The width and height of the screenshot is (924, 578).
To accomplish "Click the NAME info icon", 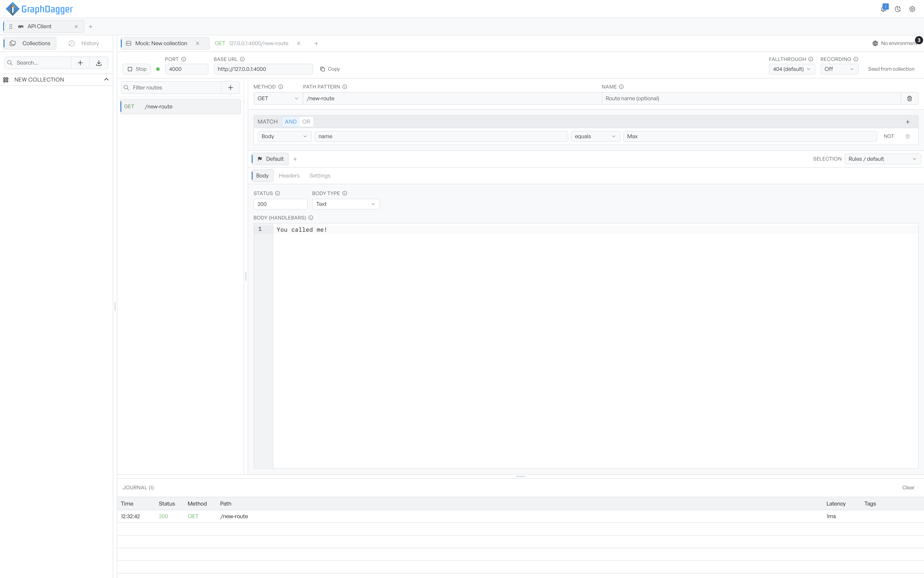I will pyautogui.click(x=621, y=87).
